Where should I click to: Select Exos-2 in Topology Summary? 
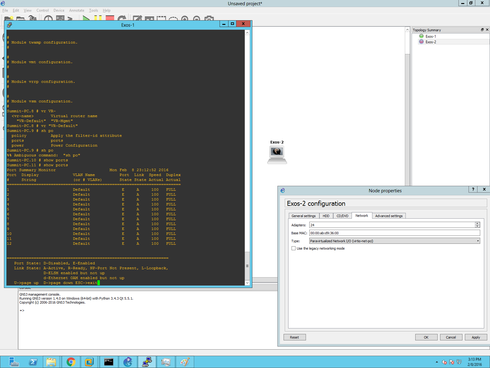point(430,42)
